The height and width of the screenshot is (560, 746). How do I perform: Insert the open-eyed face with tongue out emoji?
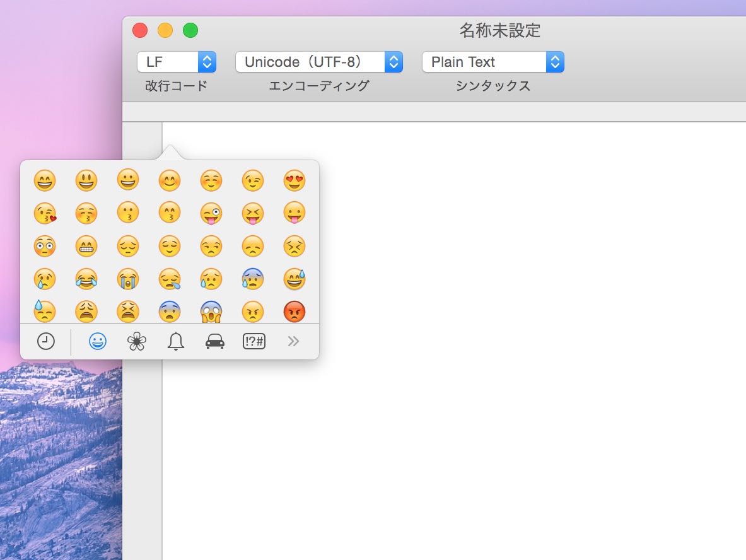[294, 213]
